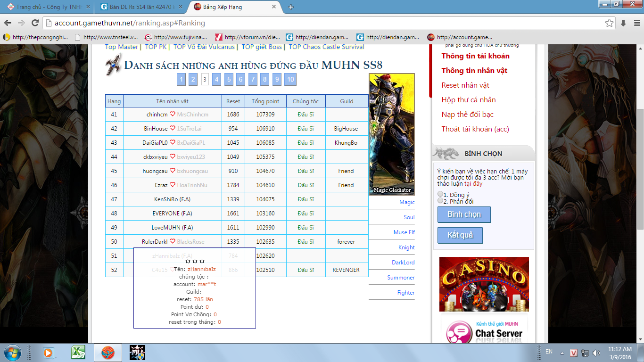
Task: Close the Trang chủ - Công Ty tab
Action: [x=88, y=7]
